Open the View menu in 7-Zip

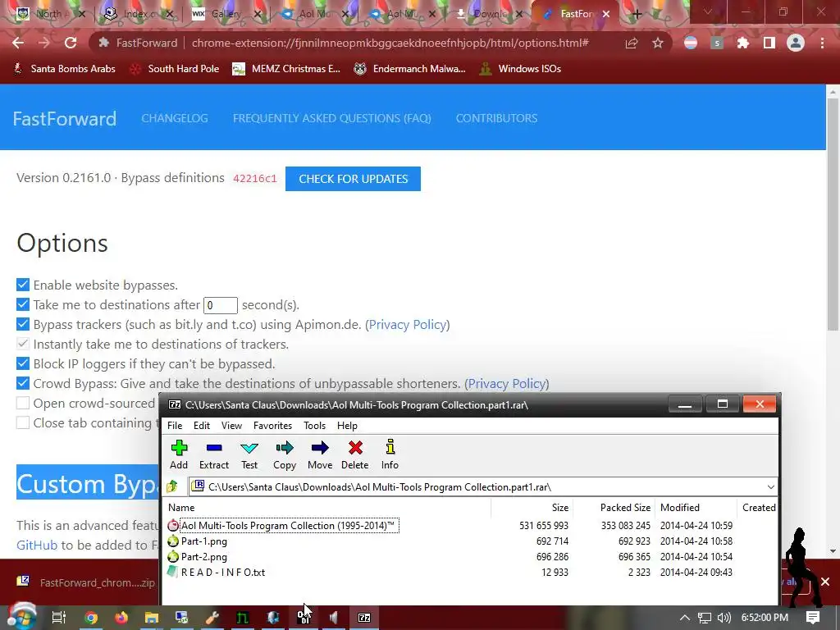coord(231,426)
